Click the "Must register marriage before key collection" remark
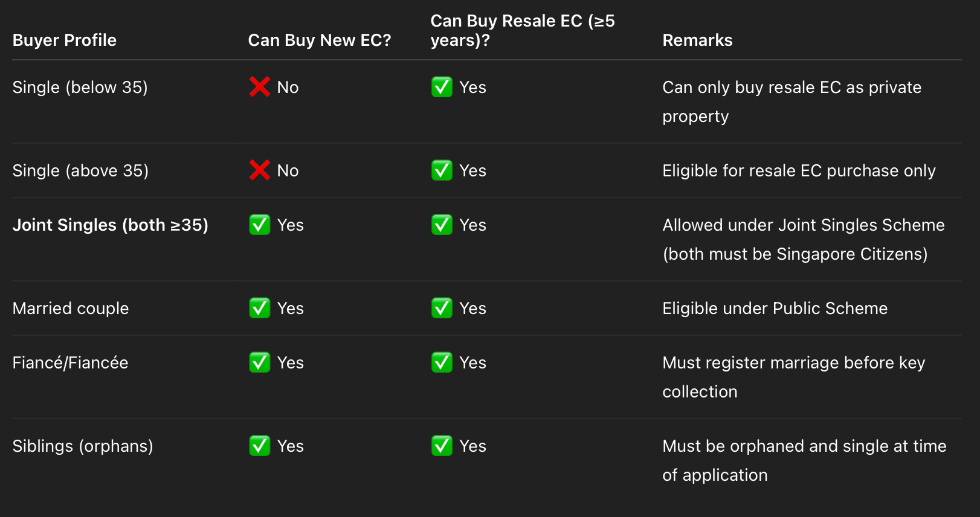This screenshot has width=980, height=517. pos(793,377)
